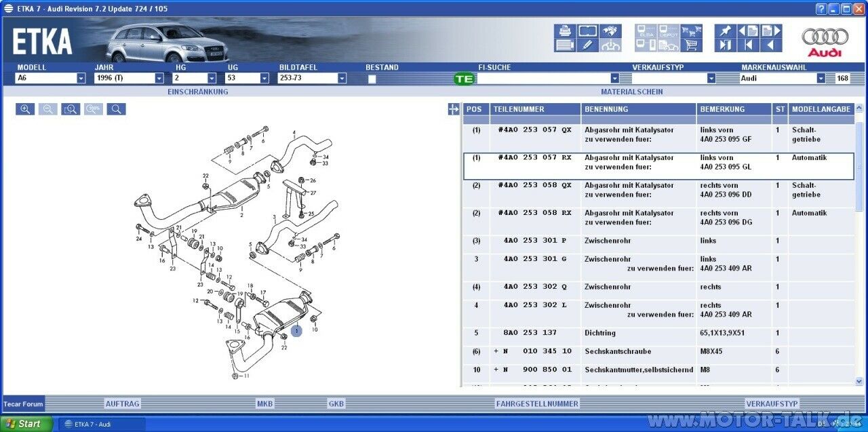Click the vehicle info icon under binoculars
Screen dimensions: 868x432
[x=611, y=45]
